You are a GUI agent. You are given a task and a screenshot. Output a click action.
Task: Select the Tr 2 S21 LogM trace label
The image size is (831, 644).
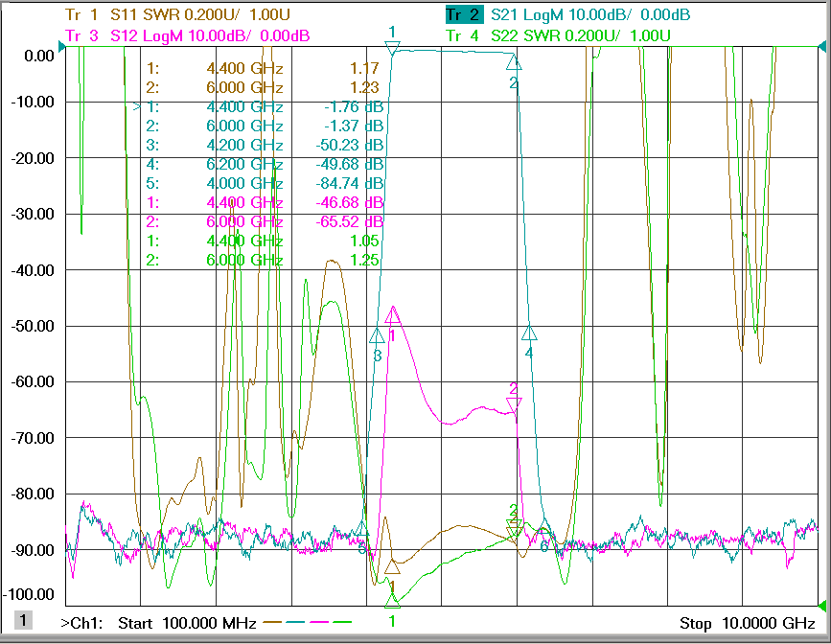coord(567,14)
